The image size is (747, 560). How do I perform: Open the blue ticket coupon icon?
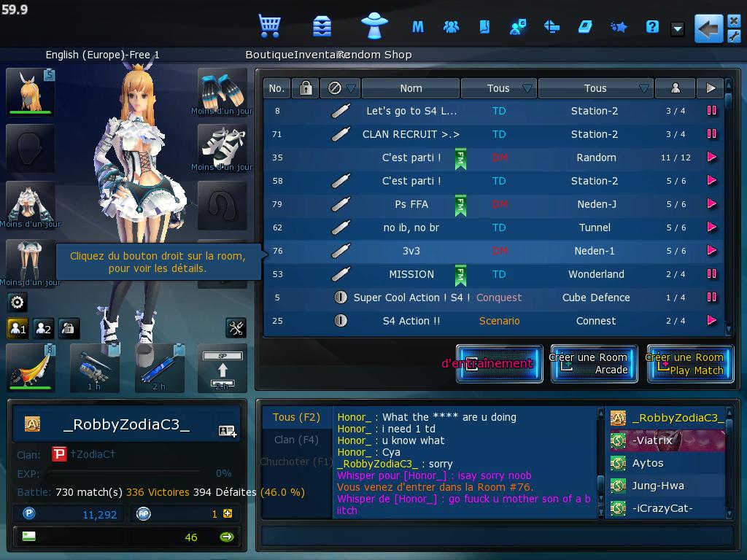(585, 27)
